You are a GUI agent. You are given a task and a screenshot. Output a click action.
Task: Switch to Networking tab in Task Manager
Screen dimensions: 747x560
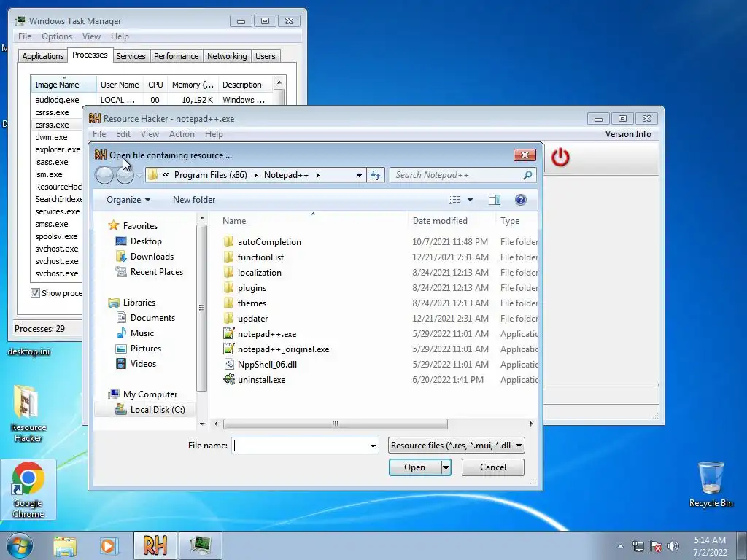227,56
